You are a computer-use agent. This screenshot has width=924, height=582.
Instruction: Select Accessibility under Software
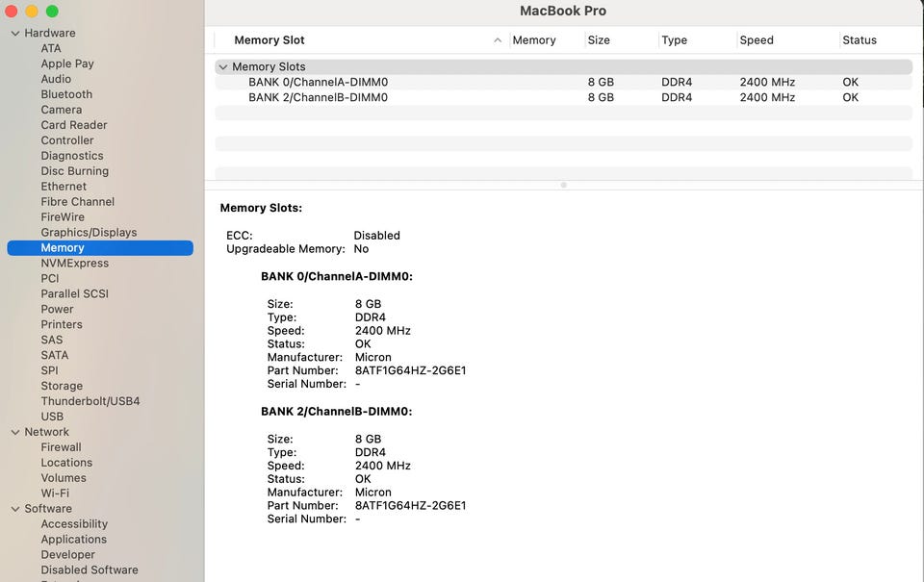[74, 523]
